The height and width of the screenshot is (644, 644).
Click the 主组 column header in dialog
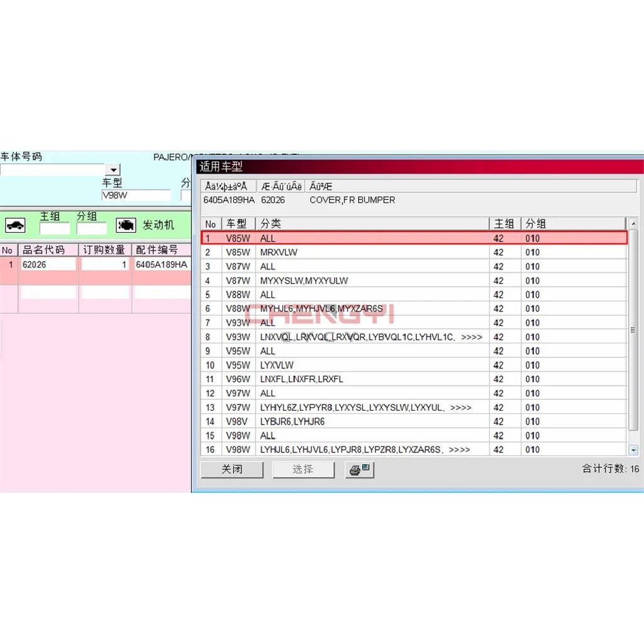click(505, 224)
